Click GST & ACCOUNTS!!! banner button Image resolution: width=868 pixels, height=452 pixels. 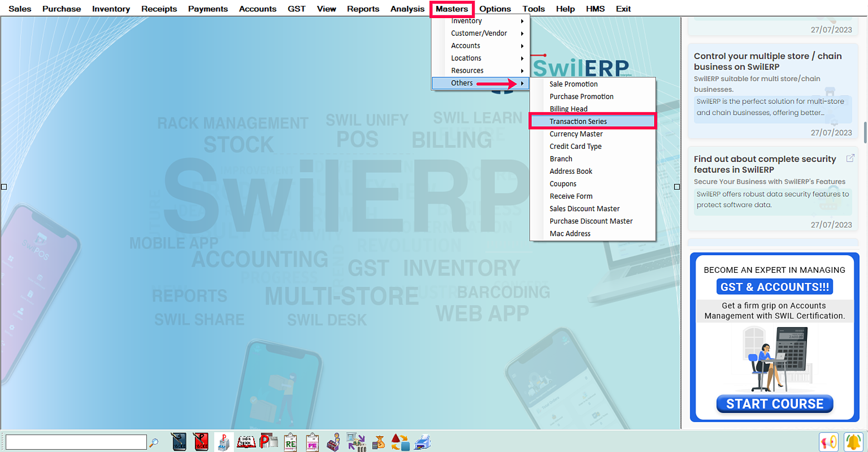[x=774, y=287]
